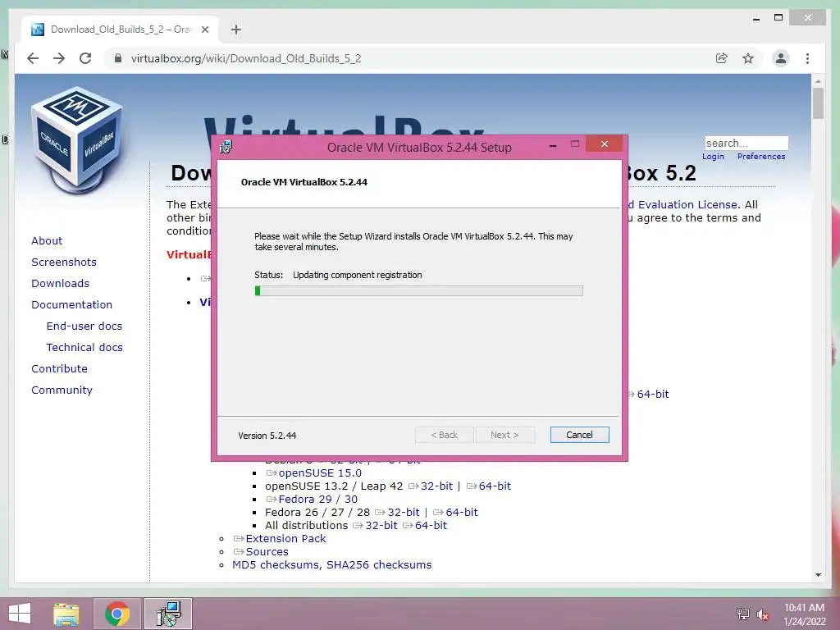Share this page icon in address bar
Screen dimensions: 840x630
click(722, 58)
